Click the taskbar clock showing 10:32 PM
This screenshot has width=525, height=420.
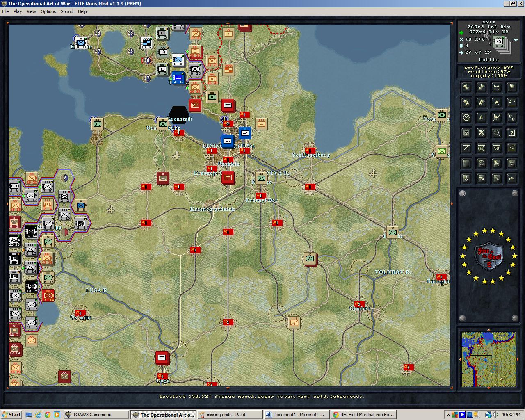[511, 415]
